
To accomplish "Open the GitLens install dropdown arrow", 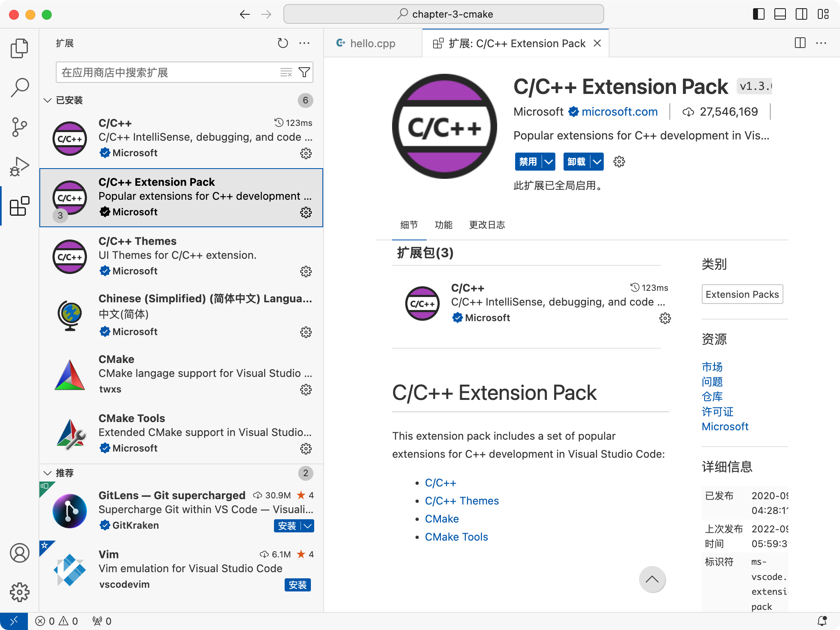I will tap(308, 526).
